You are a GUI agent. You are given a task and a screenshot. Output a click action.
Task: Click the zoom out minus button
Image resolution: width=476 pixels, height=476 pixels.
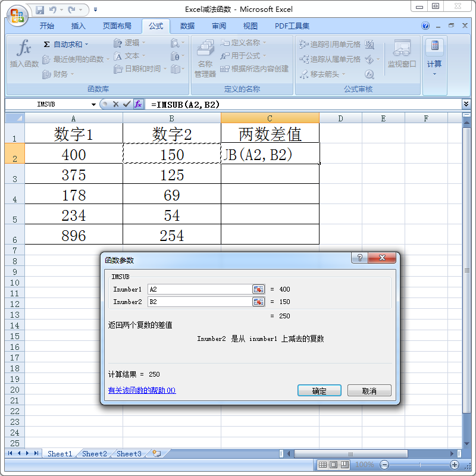384,465
